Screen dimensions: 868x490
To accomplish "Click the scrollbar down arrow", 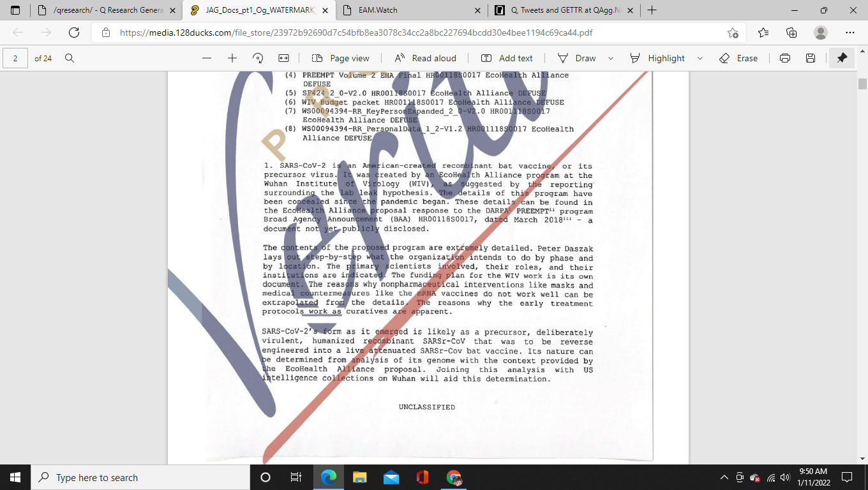I will coord(862,459).
